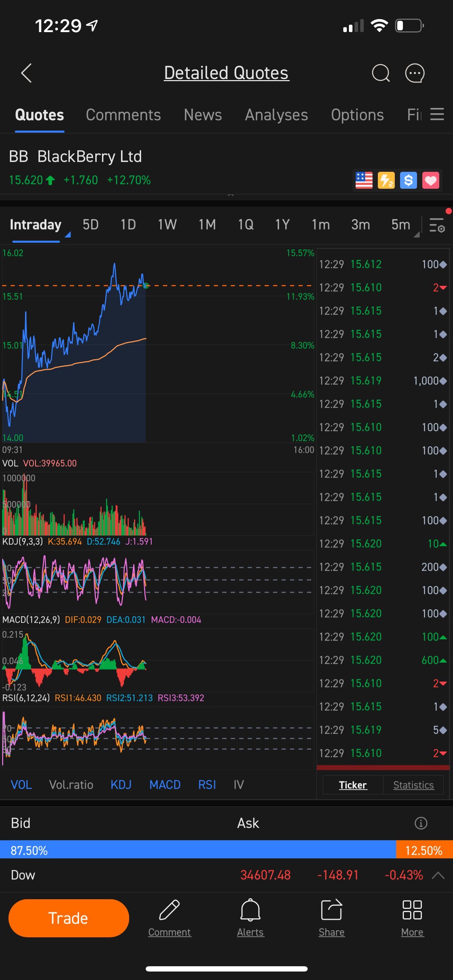Collapse the quote header handle below price
The width and height of the screenshot is (453, 980).
(230, 195)
